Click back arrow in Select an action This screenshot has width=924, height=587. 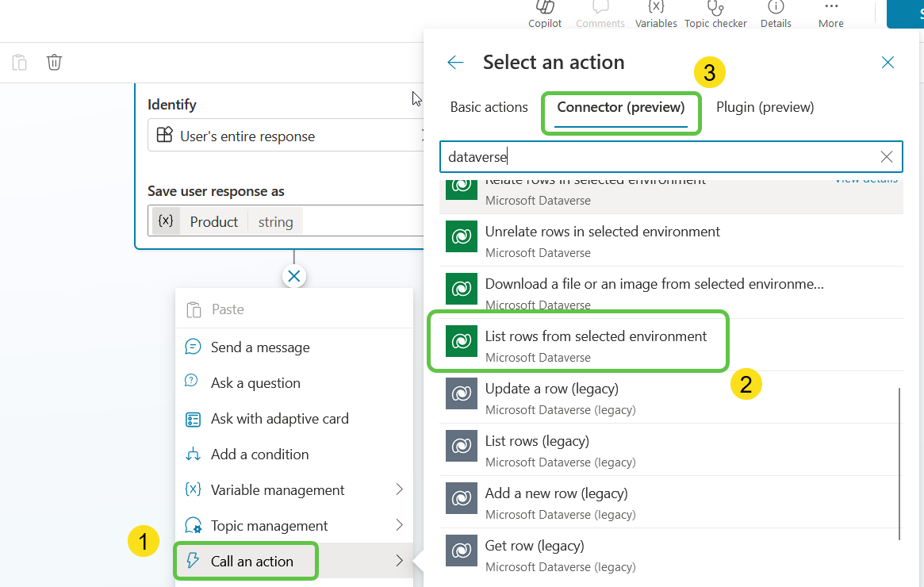(x=455, y=63)
